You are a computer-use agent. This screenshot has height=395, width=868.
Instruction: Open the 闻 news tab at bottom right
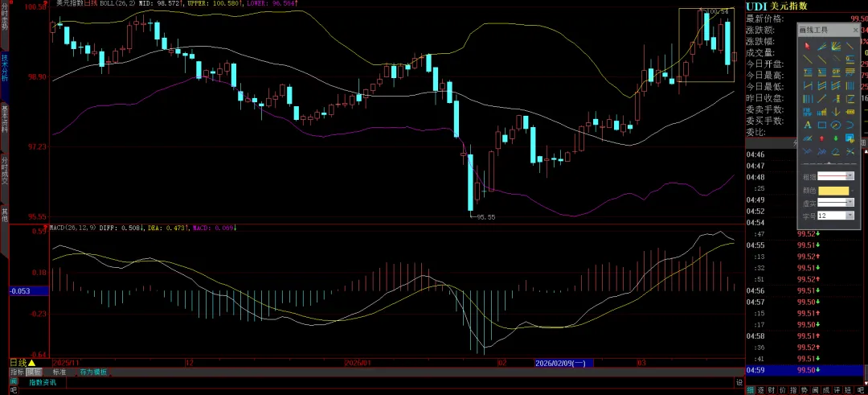816,390
